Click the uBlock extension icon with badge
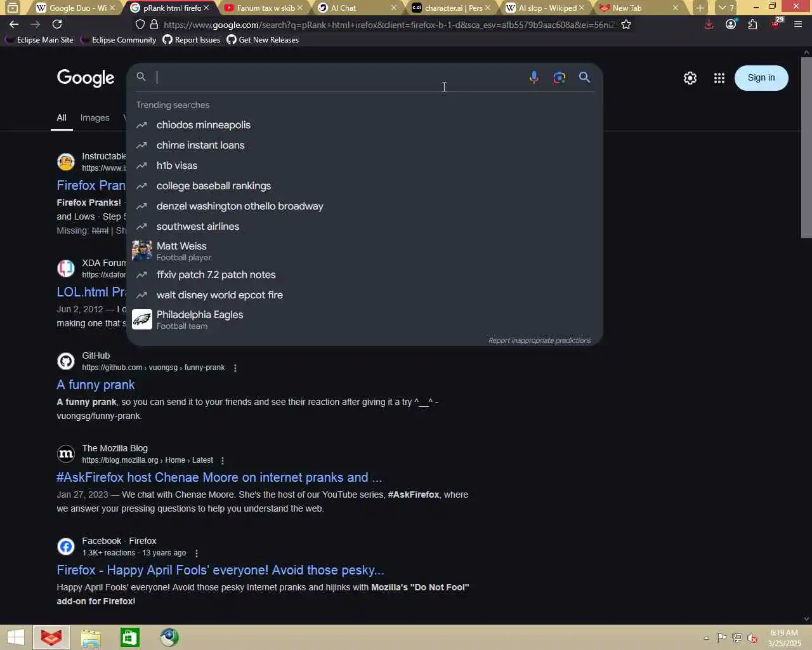The width and height of the screenshot is (812, 650). point(776,23)
